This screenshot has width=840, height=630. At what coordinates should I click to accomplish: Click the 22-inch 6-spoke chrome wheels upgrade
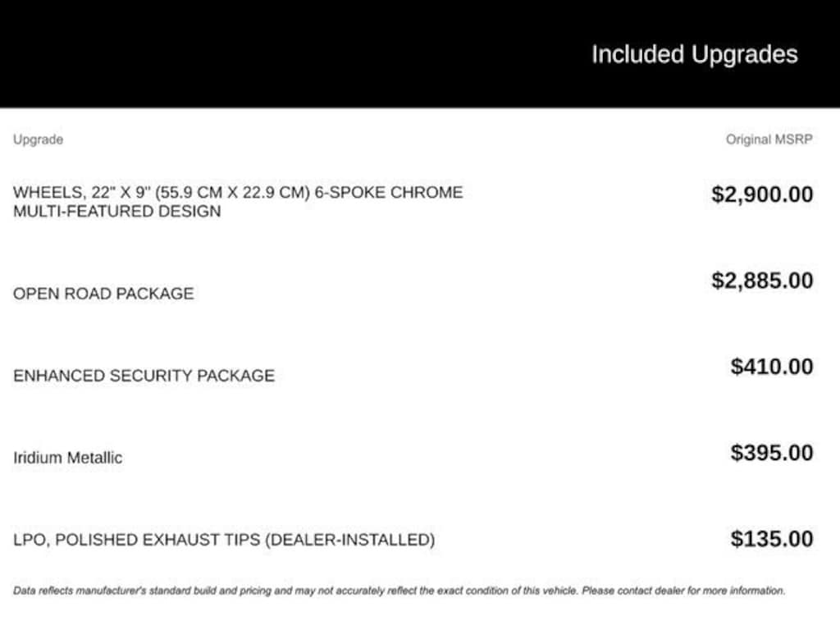238,202
